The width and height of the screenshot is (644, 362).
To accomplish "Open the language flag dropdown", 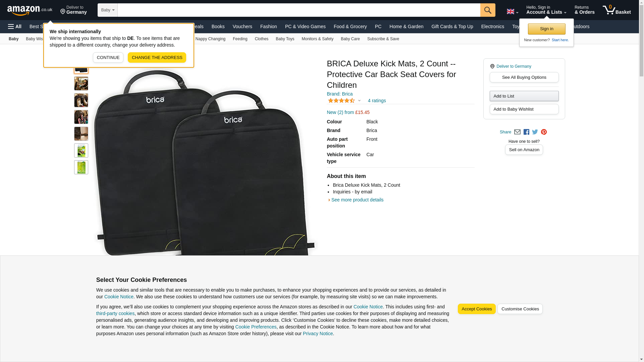I will [512, 11].
